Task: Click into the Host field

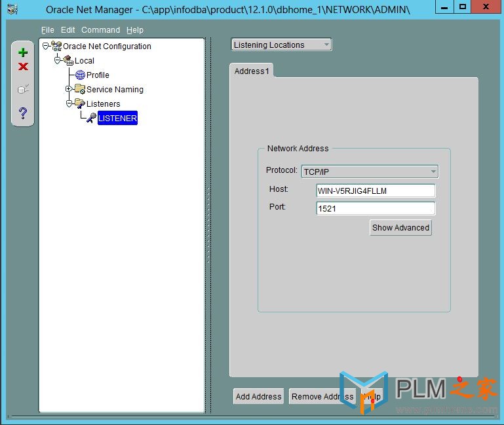Action: point(376,191)
